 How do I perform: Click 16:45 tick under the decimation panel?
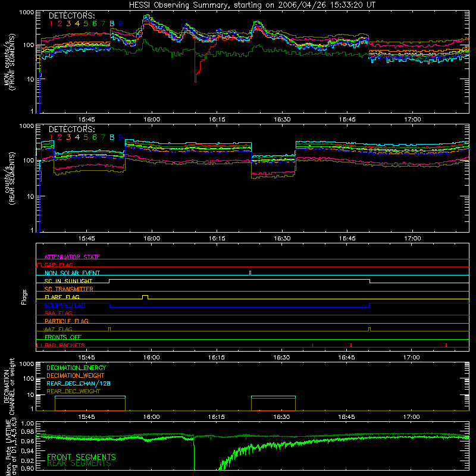[346, 417]
